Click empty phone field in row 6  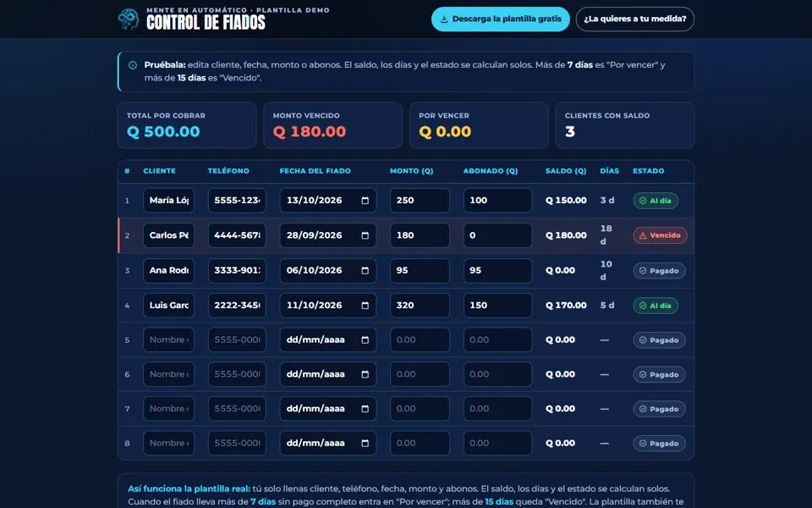pyautogui.click(x=237, y=374)
